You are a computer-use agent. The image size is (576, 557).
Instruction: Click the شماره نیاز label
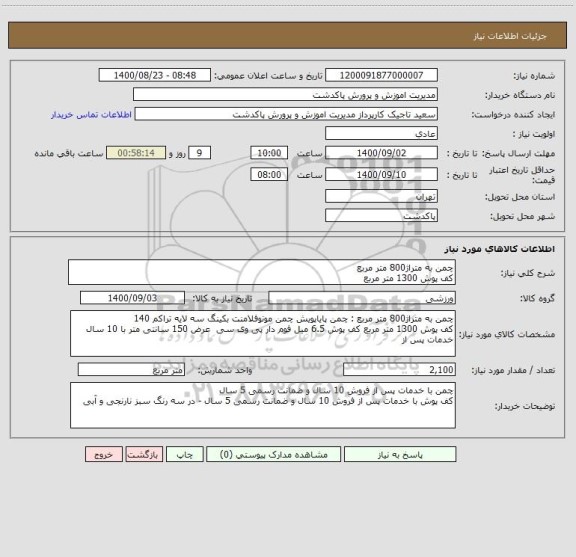(x=534, y=76)
